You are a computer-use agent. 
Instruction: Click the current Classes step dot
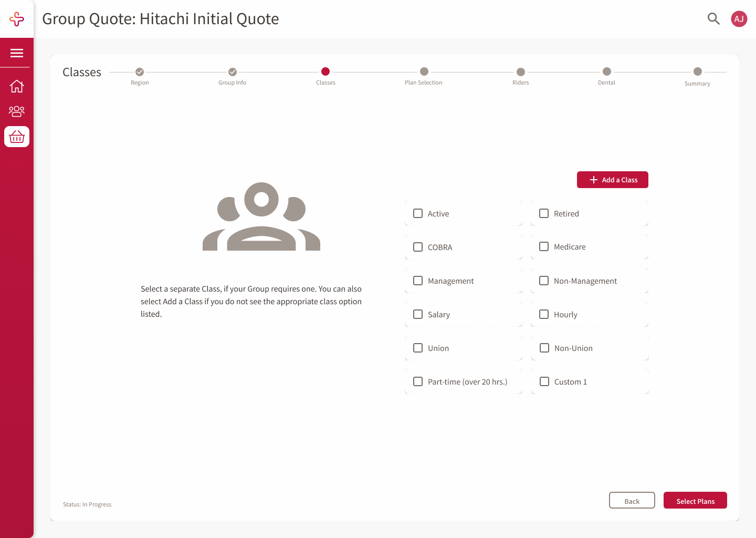pos(325,71)
